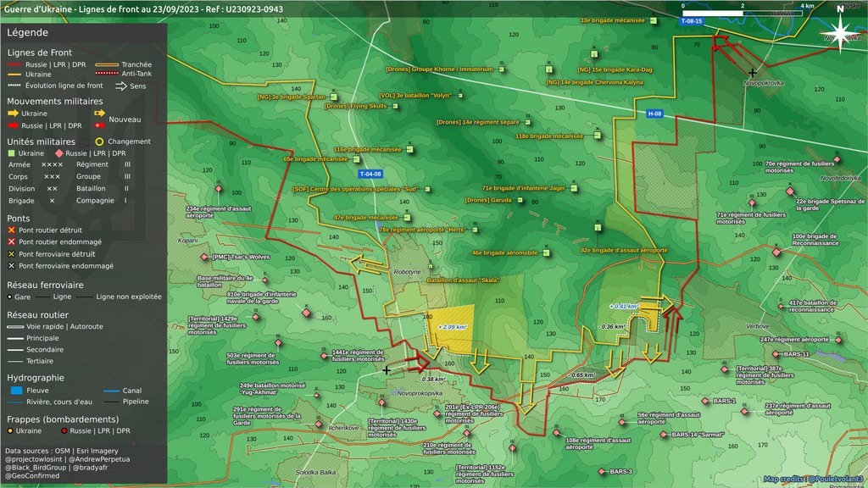Image resolution: width=868 pixels, height=488 pixels.
Task: Click the north compass star icon
Action: coord(840,32)
